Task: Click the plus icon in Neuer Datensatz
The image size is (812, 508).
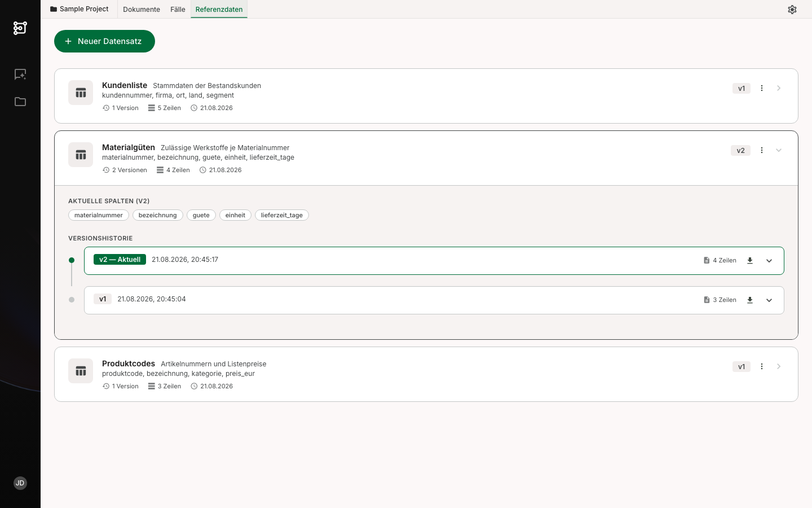Action: 68,41
